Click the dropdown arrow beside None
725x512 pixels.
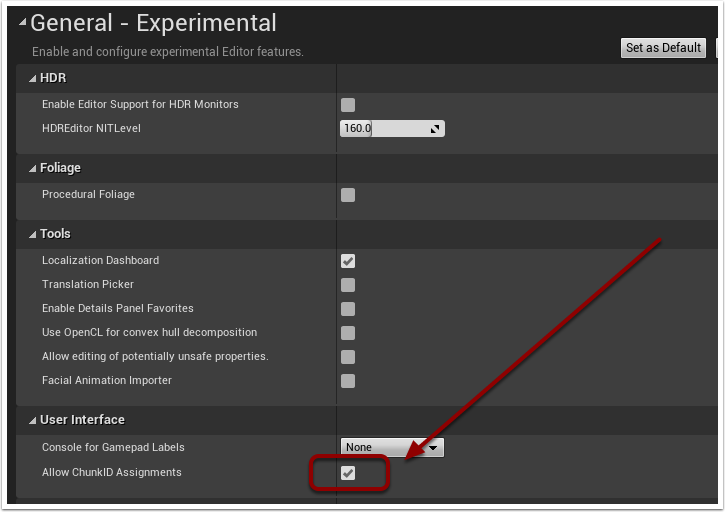pos(433,448)
